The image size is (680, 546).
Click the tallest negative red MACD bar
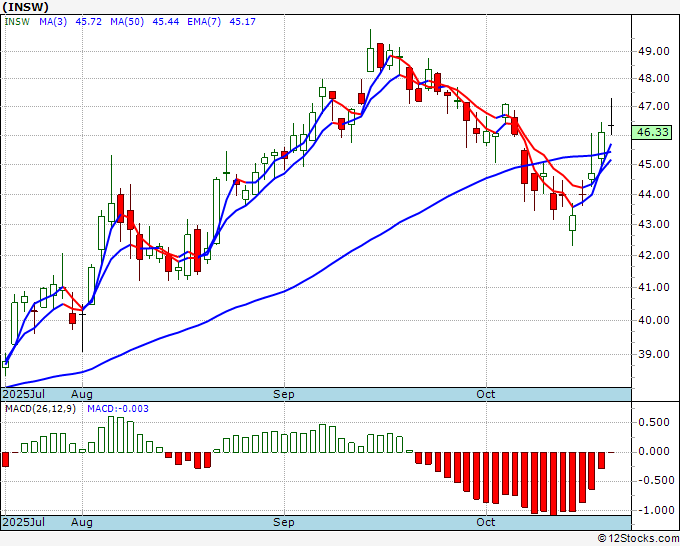[553, 484]
